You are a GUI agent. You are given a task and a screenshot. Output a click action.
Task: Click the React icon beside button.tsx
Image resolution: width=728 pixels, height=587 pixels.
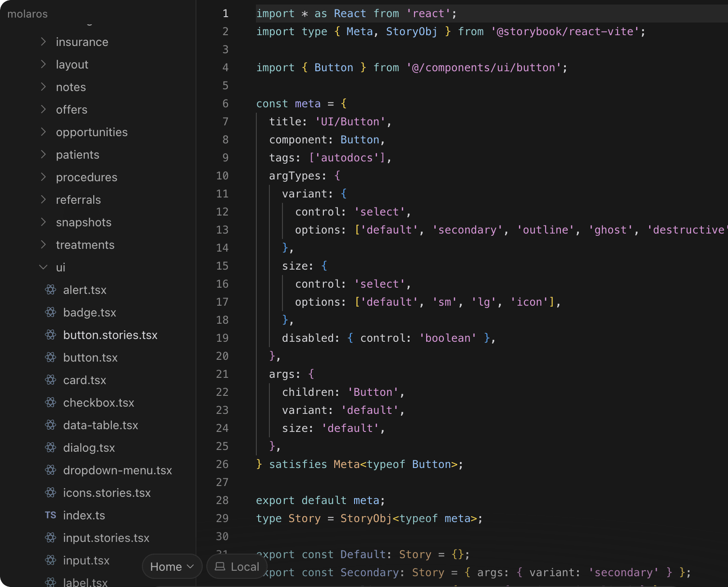(50, 357)
